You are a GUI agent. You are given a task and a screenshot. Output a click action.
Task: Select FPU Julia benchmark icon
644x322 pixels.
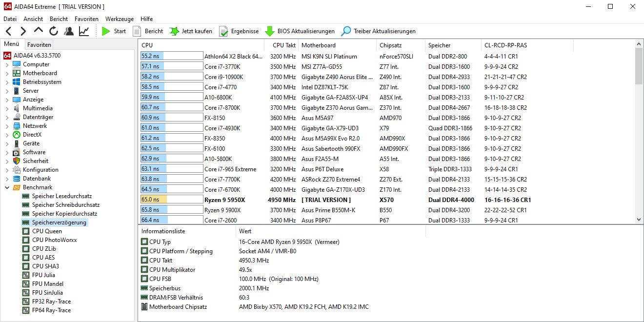(x=26, y=275)
